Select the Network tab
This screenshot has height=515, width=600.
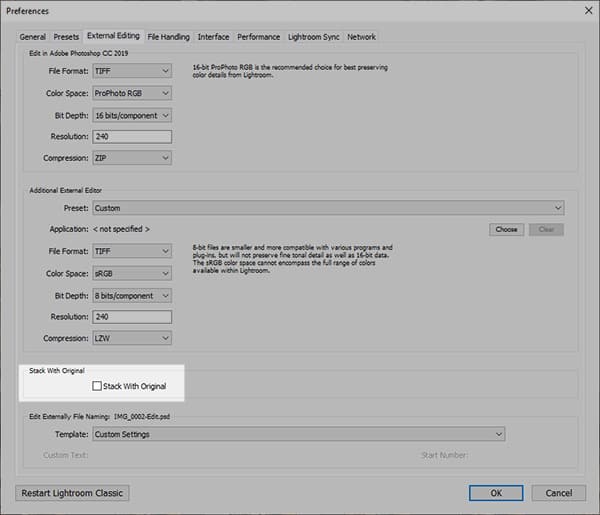(361, 37)
